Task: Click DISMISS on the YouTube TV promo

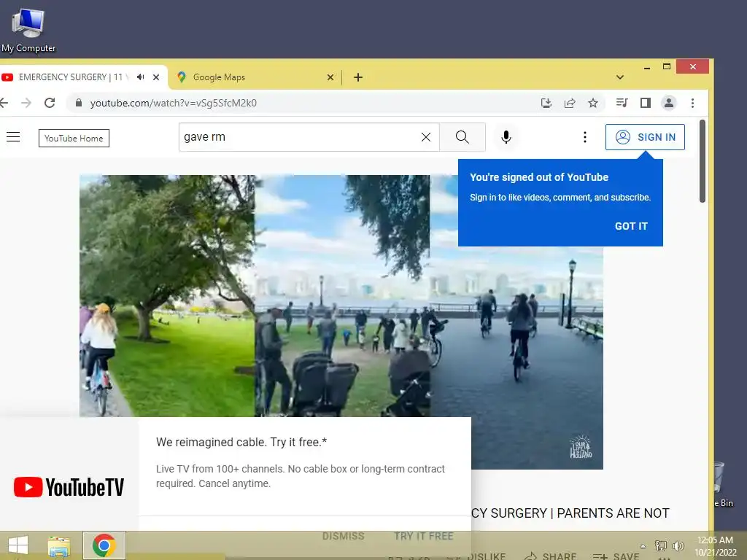Action: click(343, 536)
